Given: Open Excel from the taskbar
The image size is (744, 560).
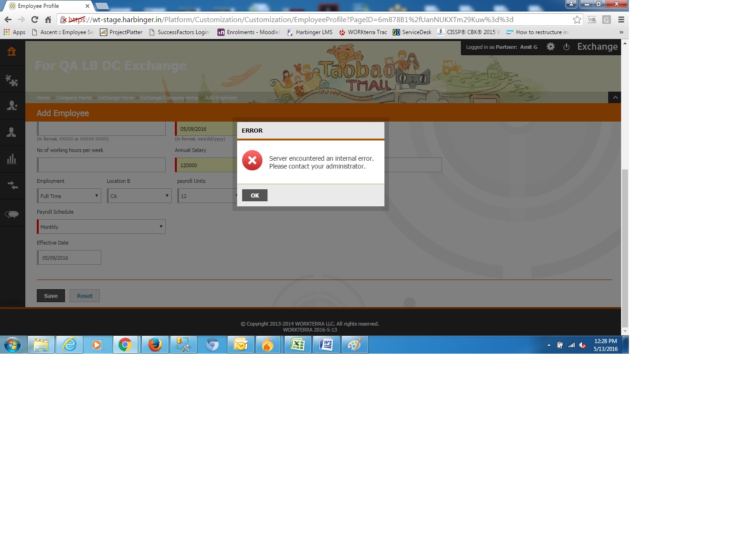Looking at the screenshot, I should click(298, 345).
